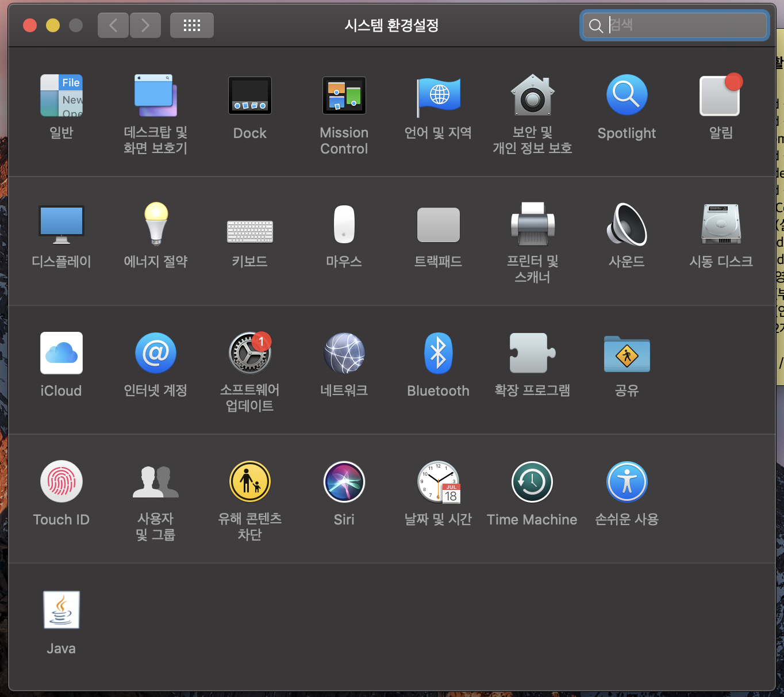
Task: Open Bluetooth preferences
Action: pyautogui.click(x=439, y=353)
